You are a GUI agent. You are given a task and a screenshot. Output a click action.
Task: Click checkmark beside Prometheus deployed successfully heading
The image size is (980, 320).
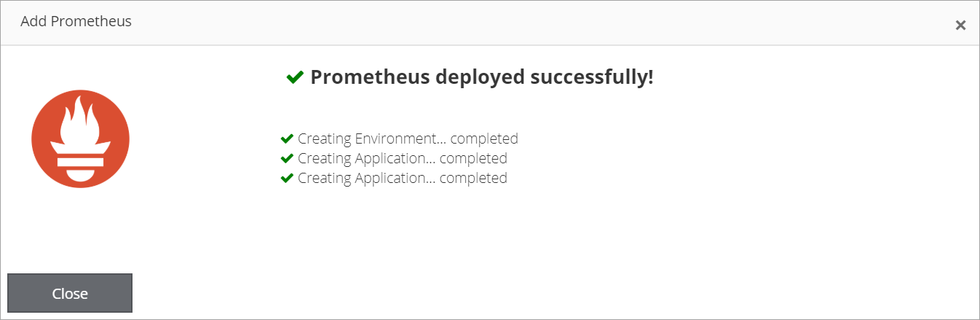click(295, 77)
